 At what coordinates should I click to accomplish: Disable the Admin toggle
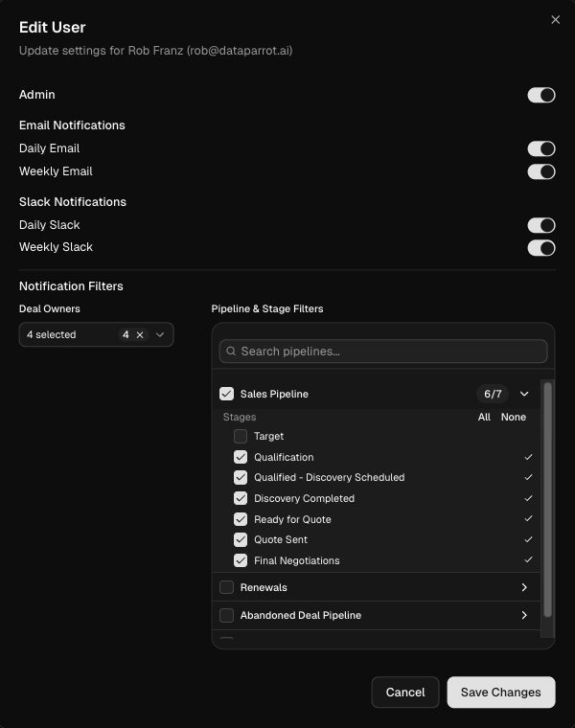pyautogui.click(x=540, y=95)
